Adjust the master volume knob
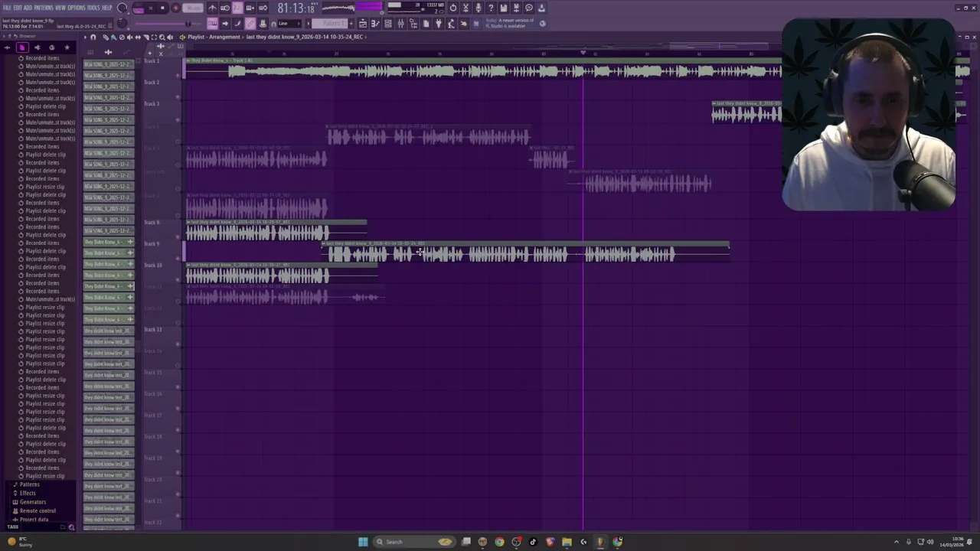 pos(122,8)
